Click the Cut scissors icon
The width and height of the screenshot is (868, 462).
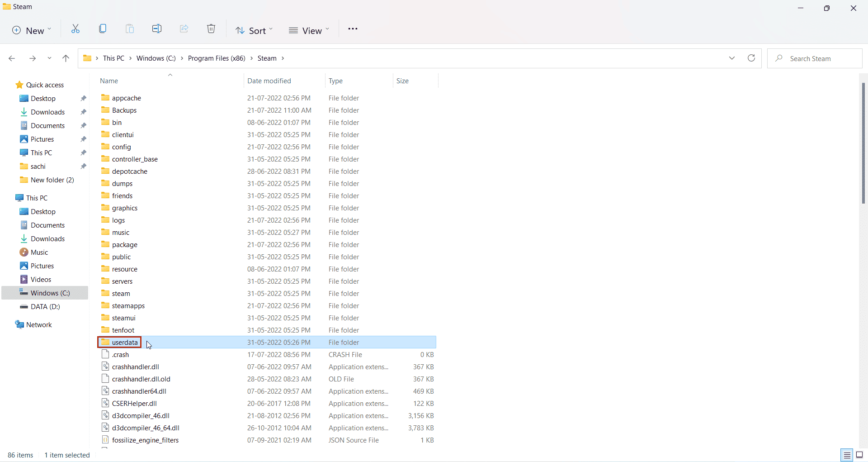click(x=75, y=29)
